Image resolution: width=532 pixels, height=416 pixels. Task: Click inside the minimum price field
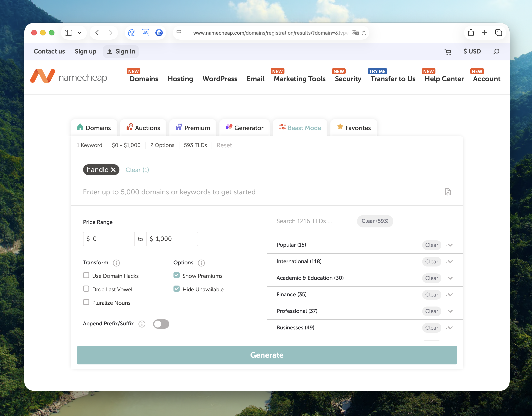[x=109, y=239]
